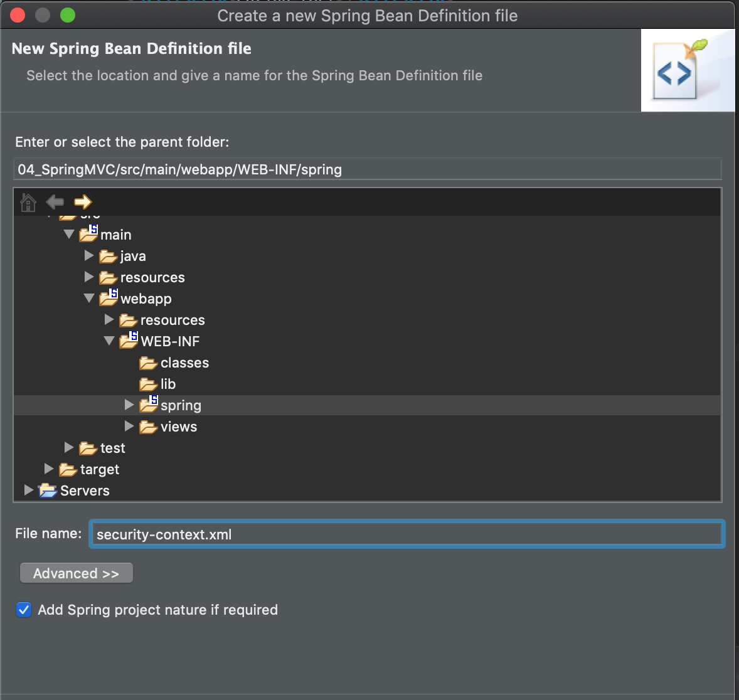Click the webapp folder icon
739x700 pixels.
click(x=109, y=298)
